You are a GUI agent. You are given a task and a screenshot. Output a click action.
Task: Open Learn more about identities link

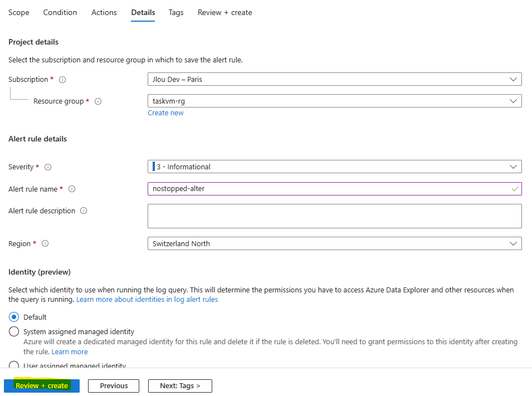(x=147, y=299)
